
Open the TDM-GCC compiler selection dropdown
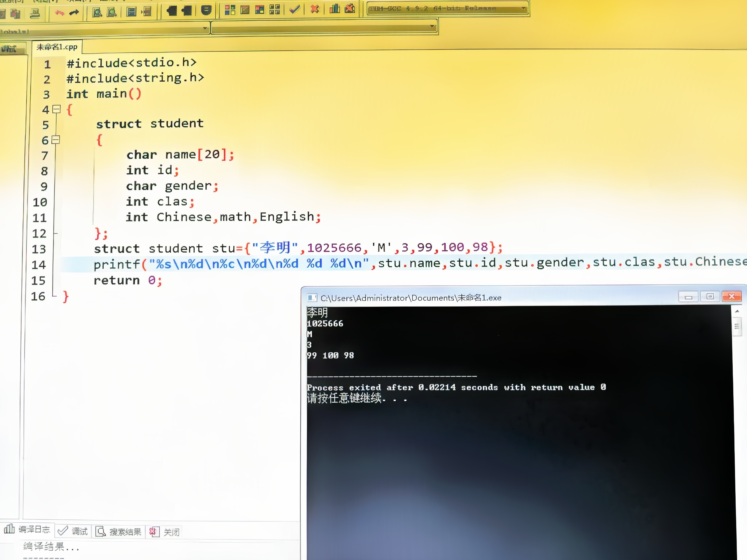pos(523,8)
